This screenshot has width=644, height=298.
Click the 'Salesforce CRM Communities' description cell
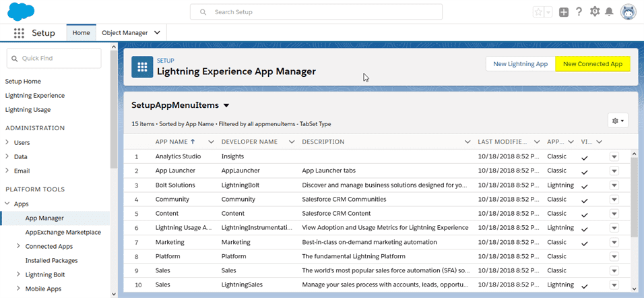pyautogui.click(x=344, y=200)
